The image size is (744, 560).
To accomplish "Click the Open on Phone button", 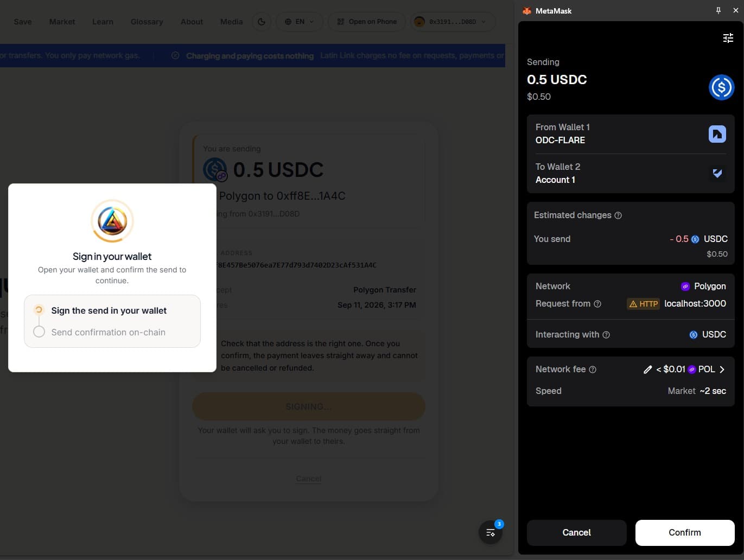I will click(x=367, y=22).
